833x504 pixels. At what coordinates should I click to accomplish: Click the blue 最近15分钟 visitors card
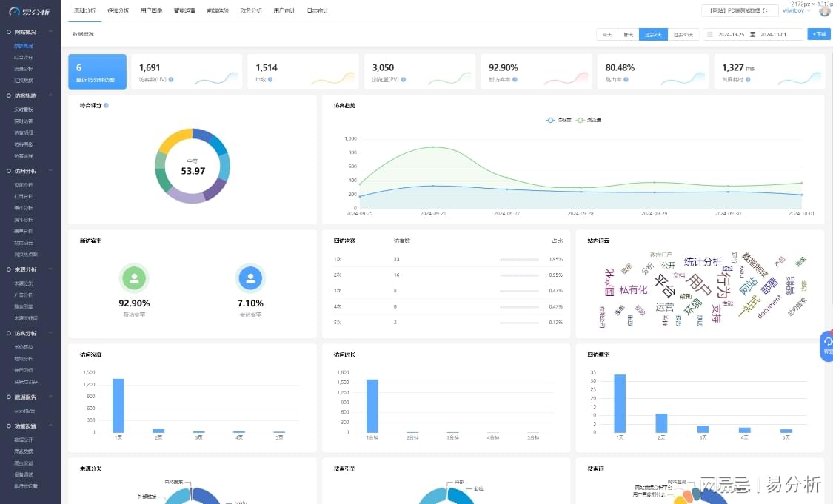point(97,72)
